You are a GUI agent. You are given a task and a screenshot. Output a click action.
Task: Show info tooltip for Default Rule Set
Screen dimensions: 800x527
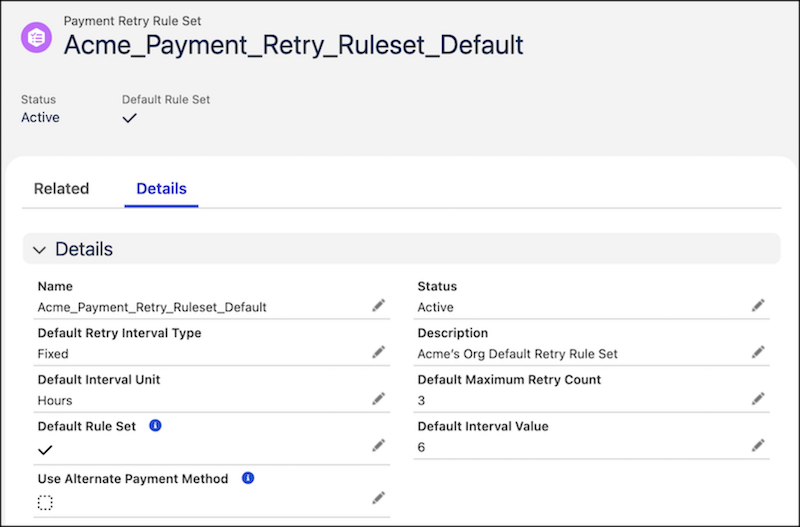click(x=155, y=425)
